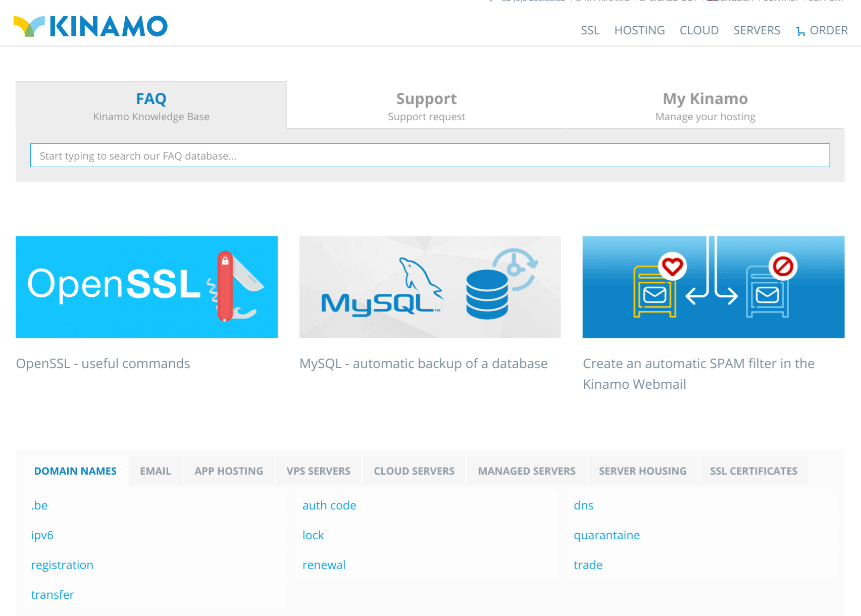Switch to the Support request tab
Screen dimensions: 861x616
[x=426, y=105]
